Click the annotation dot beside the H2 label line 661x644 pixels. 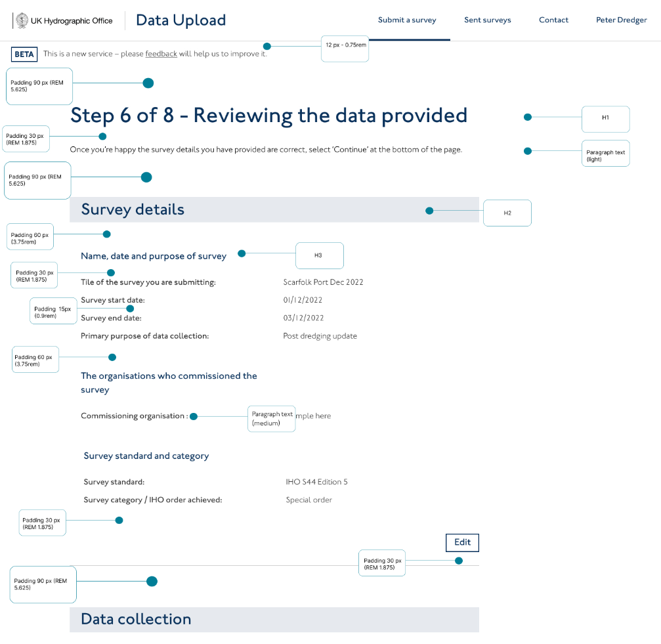coord(429,211)
